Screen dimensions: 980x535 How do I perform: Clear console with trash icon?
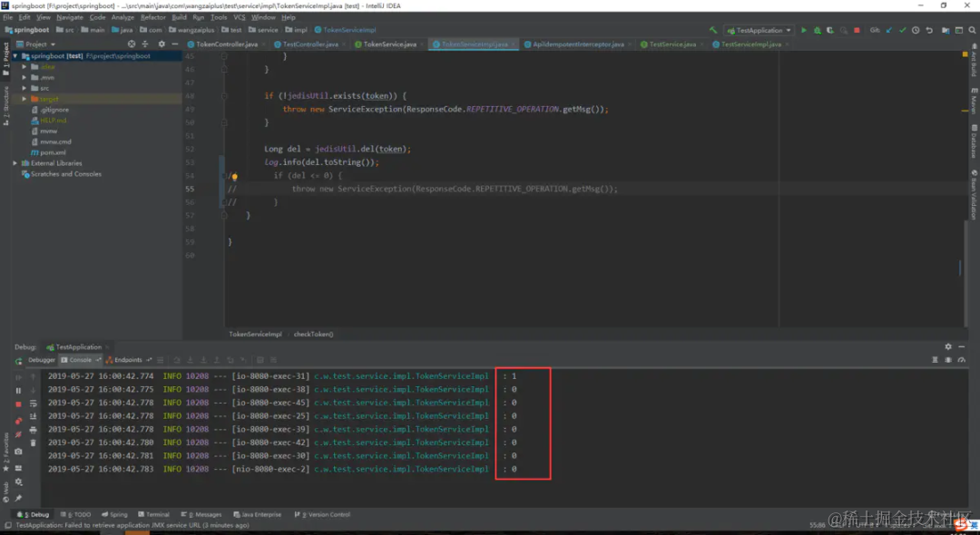tap(34, 443)
